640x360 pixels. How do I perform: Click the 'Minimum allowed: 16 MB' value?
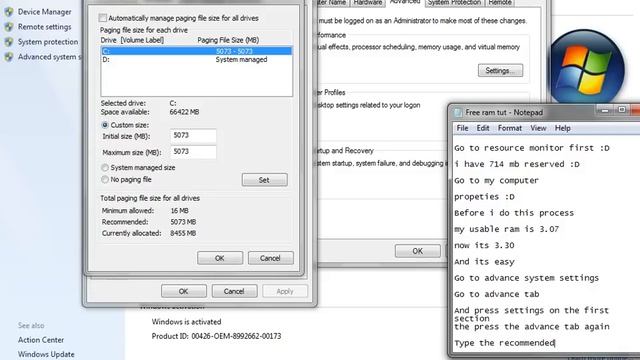(x=180, y=211)
